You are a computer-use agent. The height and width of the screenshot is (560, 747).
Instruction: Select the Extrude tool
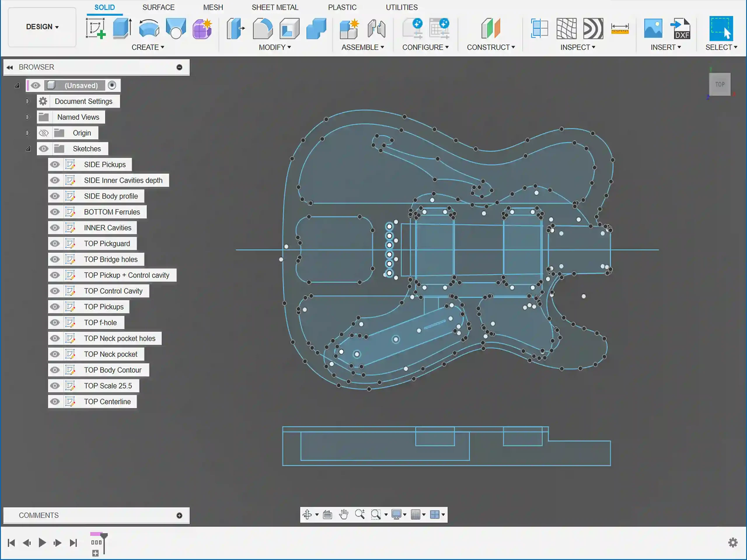coord(122,28)
